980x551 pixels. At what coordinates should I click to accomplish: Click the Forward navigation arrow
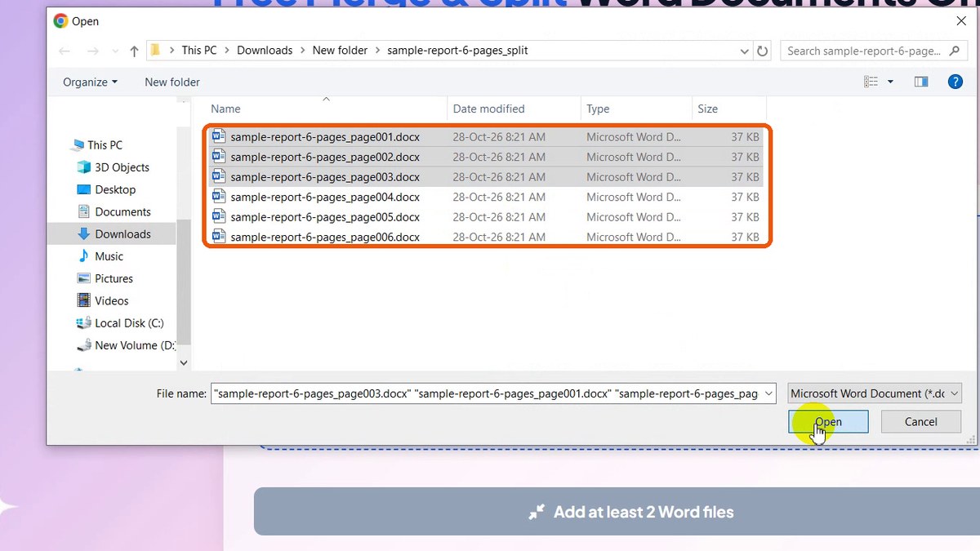tap(93, 51)
